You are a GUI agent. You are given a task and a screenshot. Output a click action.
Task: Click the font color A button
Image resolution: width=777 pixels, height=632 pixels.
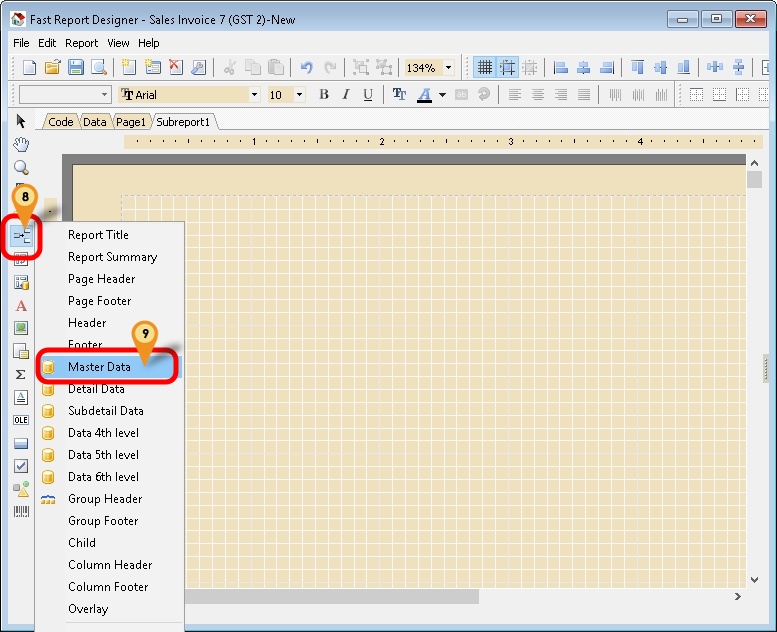[x=424, y=95]
